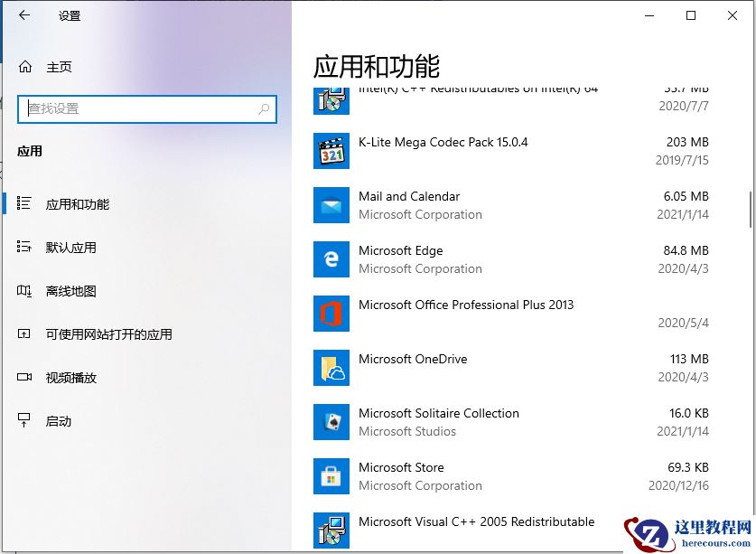This screenshot has height=554, width=756.
Task: Open 视频播放 (Video playback) settings
Action: [x=72, y=377]
